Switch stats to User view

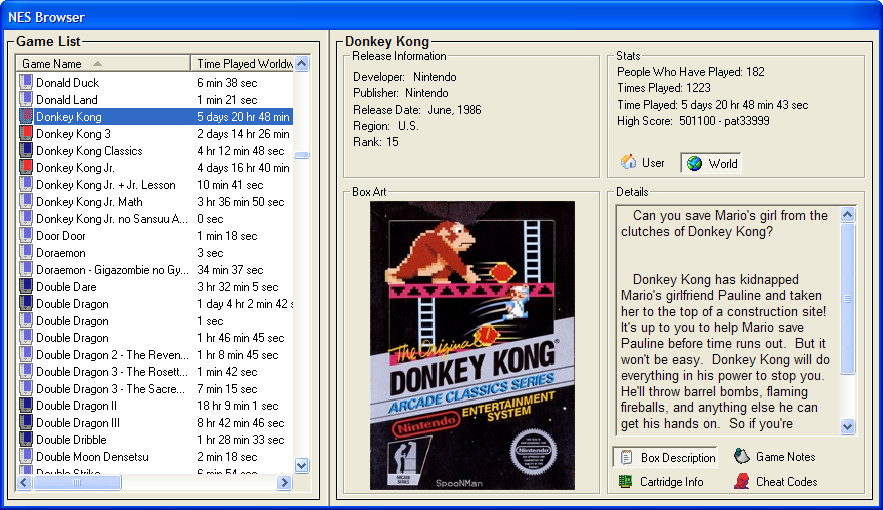[643, 163]
